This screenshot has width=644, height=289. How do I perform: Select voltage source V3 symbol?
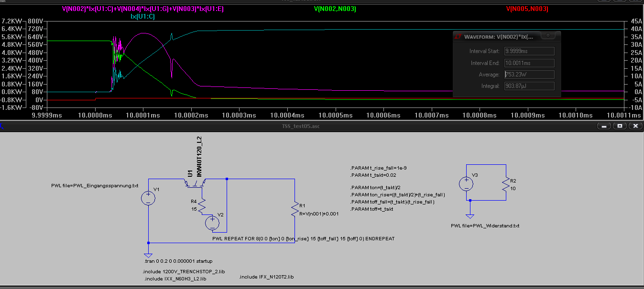click(466, 184)
